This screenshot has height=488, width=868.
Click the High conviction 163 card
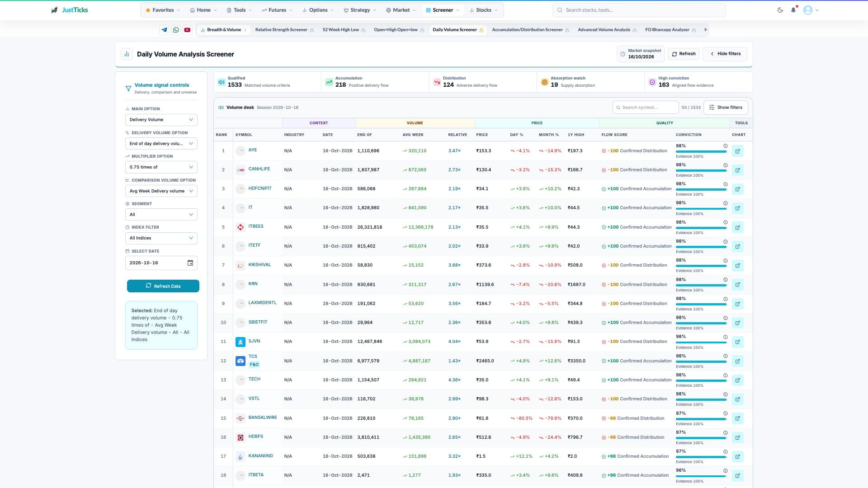point(698,82)
